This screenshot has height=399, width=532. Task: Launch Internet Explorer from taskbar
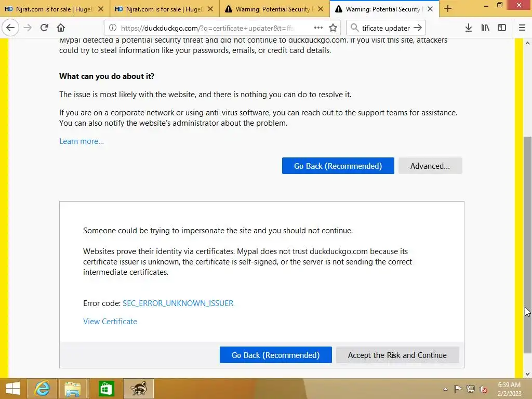click(42, 389)
